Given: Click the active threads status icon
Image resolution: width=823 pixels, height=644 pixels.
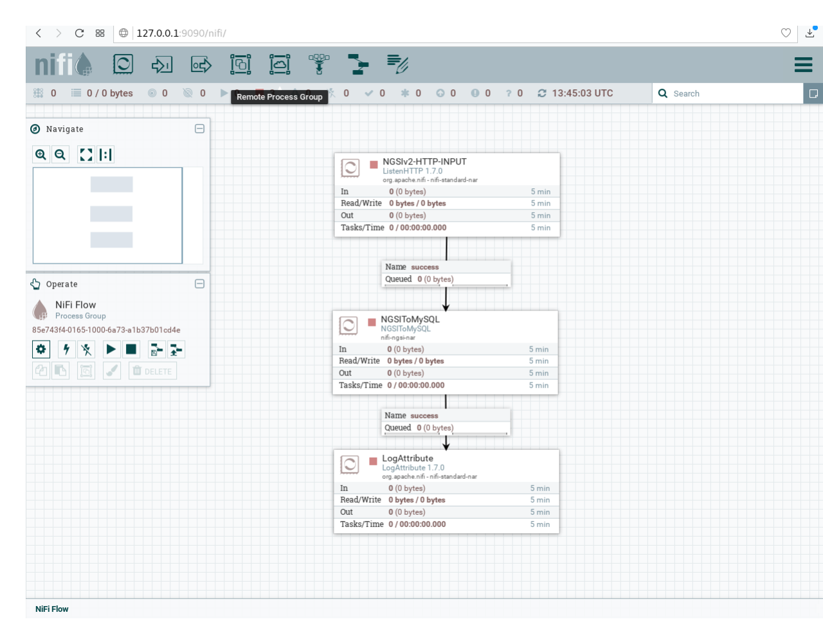Looking at the screenshot, I should [38, 93].
